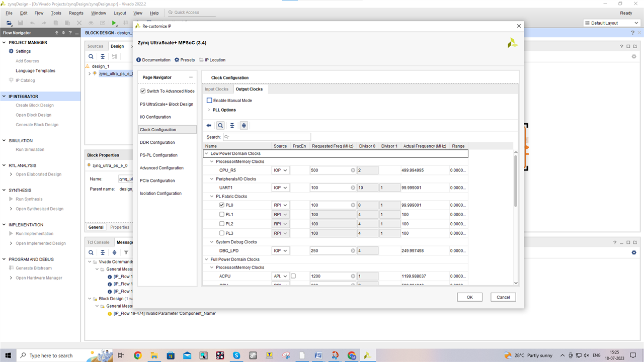
Task: Clear the PL0 requested frequency value
Action: (353, 205)
